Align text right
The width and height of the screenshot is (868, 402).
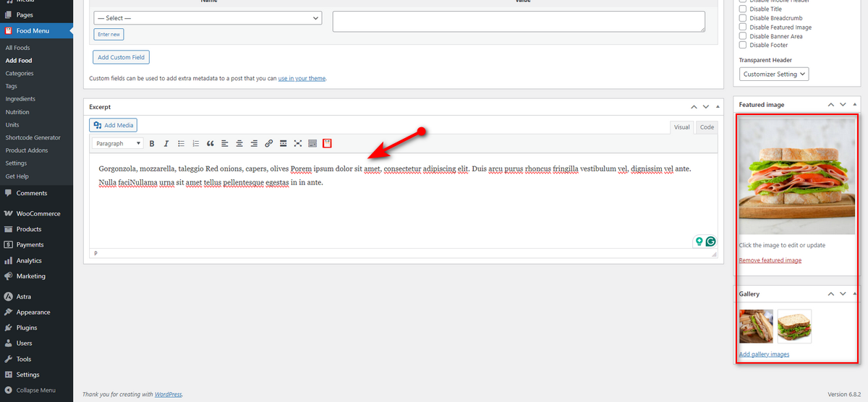tap(254, 144)
